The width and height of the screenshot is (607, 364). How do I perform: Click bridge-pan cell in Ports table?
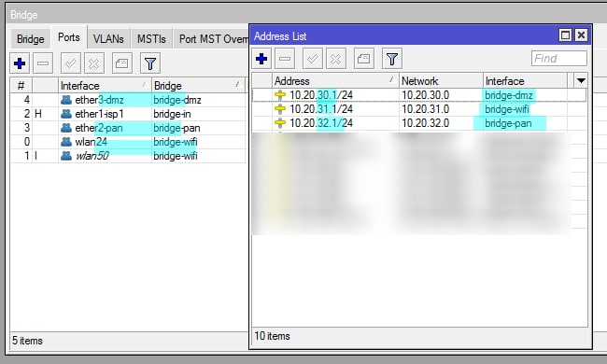click(x=176, y=128)
